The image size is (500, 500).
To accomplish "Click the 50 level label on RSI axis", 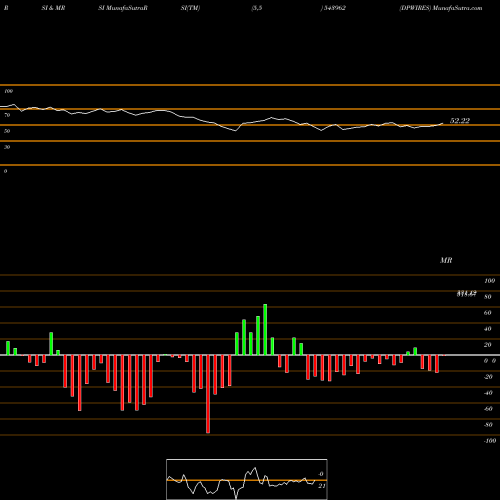I will [7, 131].
